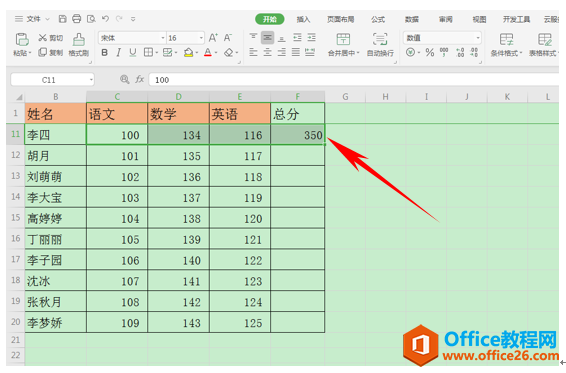Click decrease decimal places icon
The width and height of the screenshot is (566, 373).
click(474, 53)
